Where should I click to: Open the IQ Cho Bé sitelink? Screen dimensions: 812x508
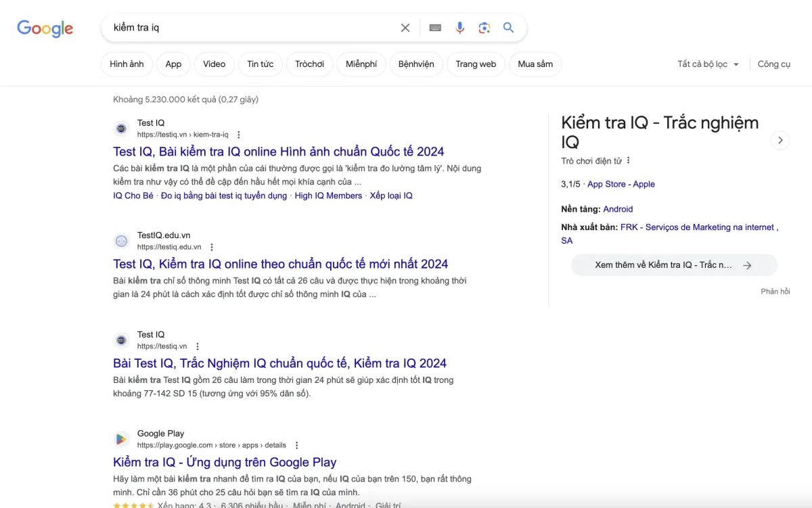pos(133,195)
